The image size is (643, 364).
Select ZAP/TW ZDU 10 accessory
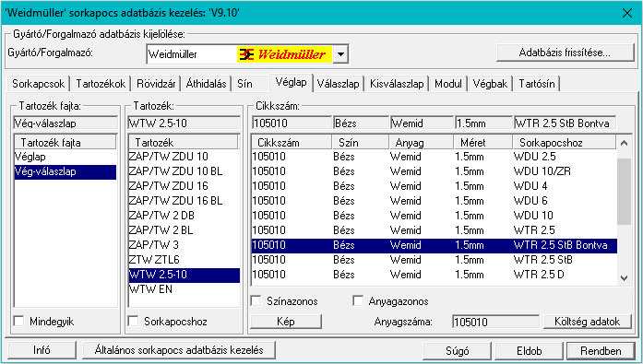click(x=185, y=157)
